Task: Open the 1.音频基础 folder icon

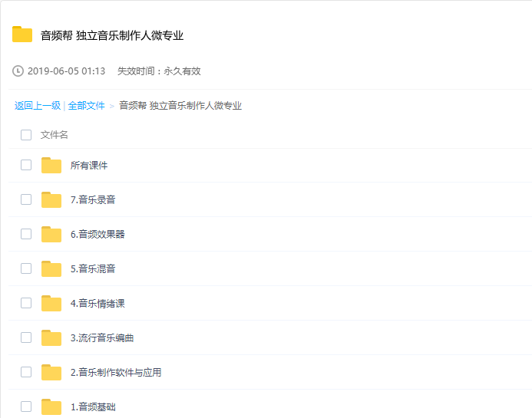Action: (x=51, y=406)
